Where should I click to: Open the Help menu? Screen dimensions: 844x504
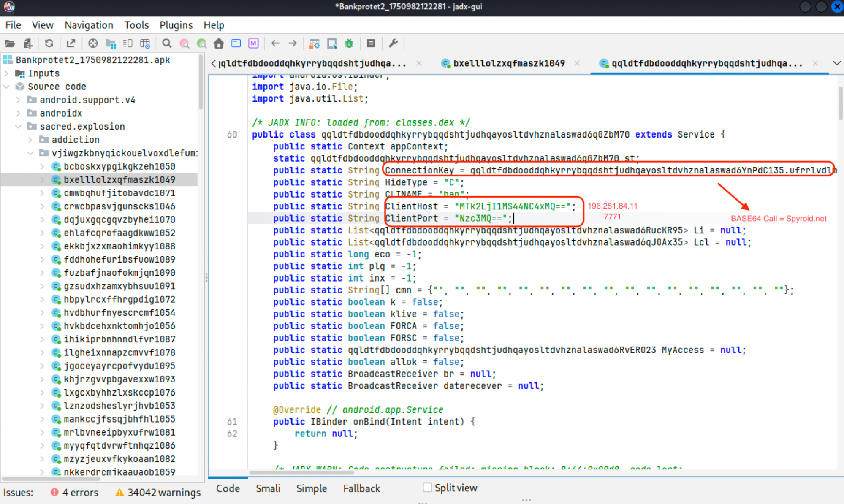coord(214,25)
